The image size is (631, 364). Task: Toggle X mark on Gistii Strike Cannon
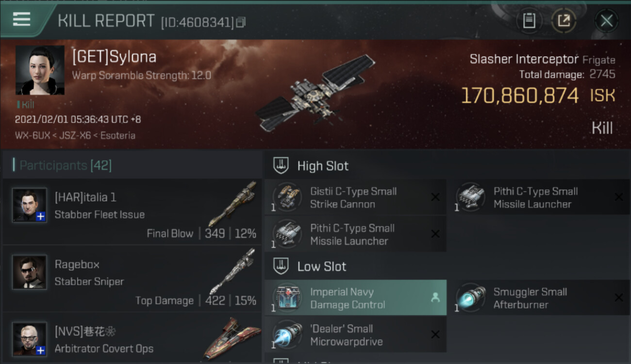pyautogui.click(x=435, y=197)
